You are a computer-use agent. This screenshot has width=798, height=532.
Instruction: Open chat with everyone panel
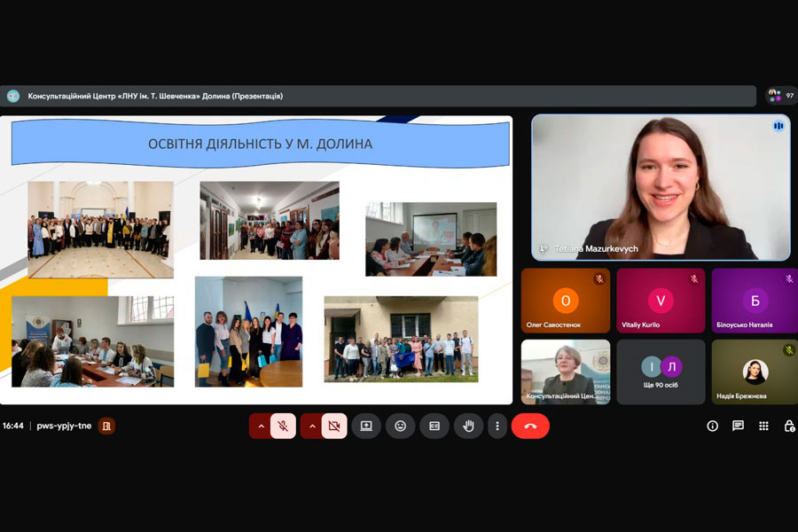point(738,426)
